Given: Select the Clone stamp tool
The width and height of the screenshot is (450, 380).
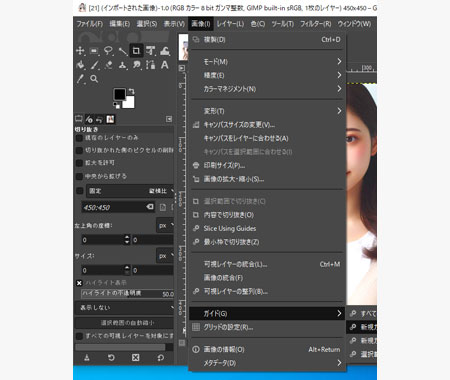Looking at the screenshot, I should (122, 65).
